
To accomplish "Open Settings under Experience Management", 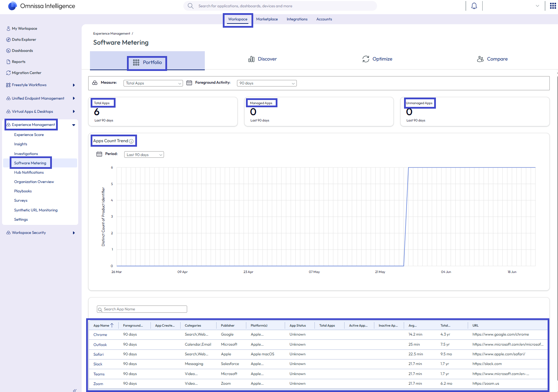I will pyautogui.click(x=21, y=220).
